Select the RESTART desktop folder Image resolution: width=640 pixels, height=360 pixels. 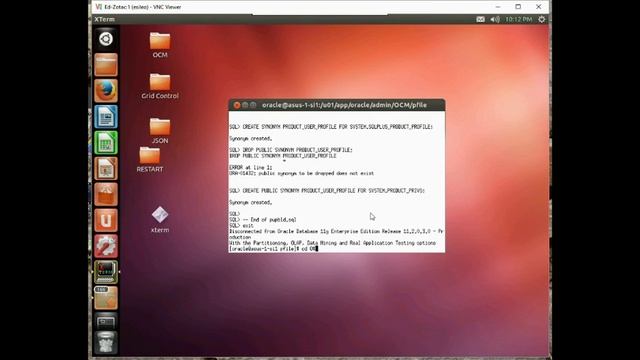pyautogui.click(x=150, y=160)
